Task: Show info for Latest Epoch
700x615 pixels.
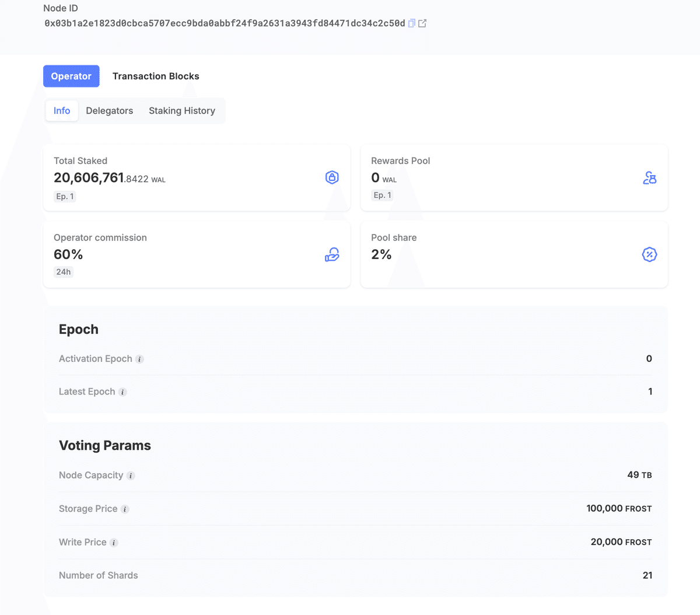Action: (x=123, y=392)
